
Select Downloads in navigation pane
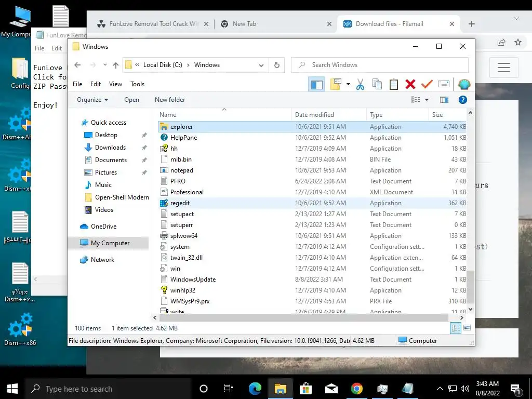(x=110, y=148)
